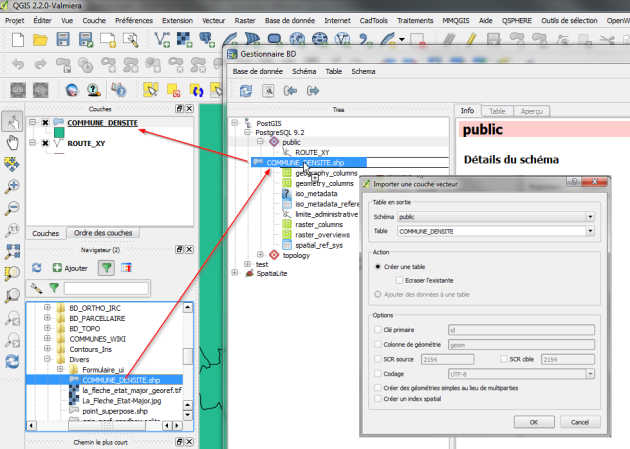
Task: Refresh the Navigateur browser panel
Action: point(37,267)
